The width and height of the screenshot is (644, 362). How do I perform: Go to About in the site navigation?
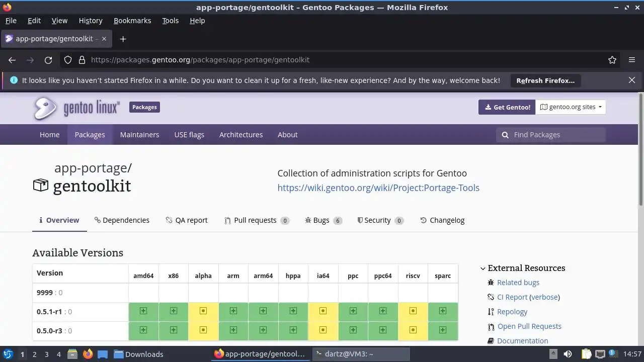(x=288, y=135)
